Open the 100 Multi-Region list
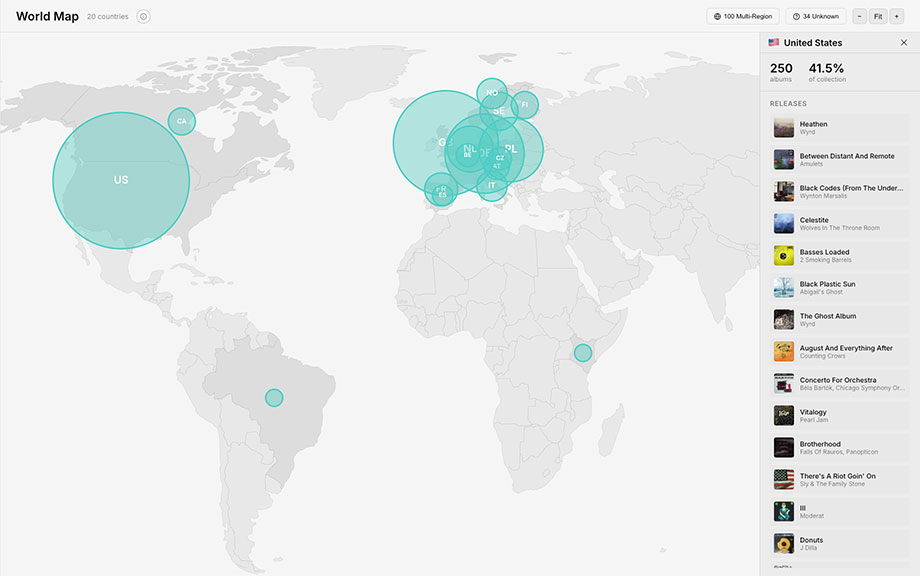Image resolution: width=920 pixels, height=576 pixels. tap(741, 15)
